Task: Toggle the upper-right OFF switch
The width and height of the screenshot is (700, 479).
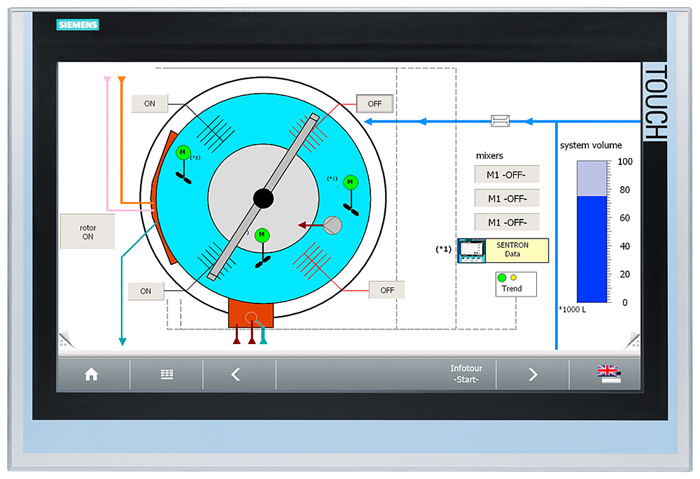Action: (x=375, y=103)
